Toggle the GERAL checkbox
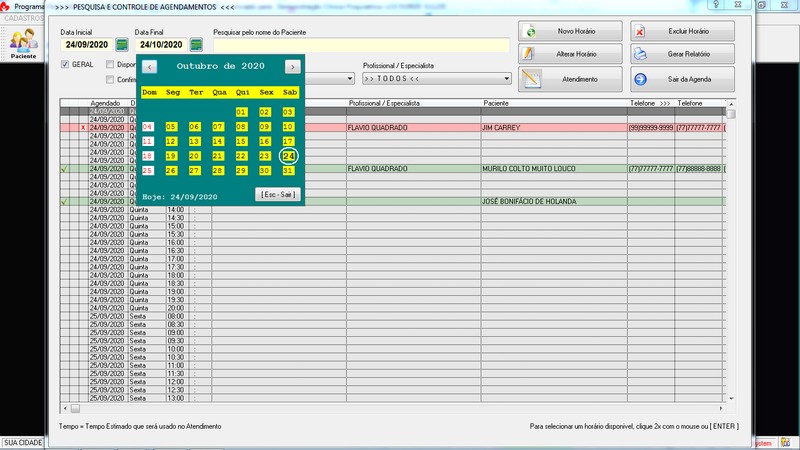 click(65, 64)
